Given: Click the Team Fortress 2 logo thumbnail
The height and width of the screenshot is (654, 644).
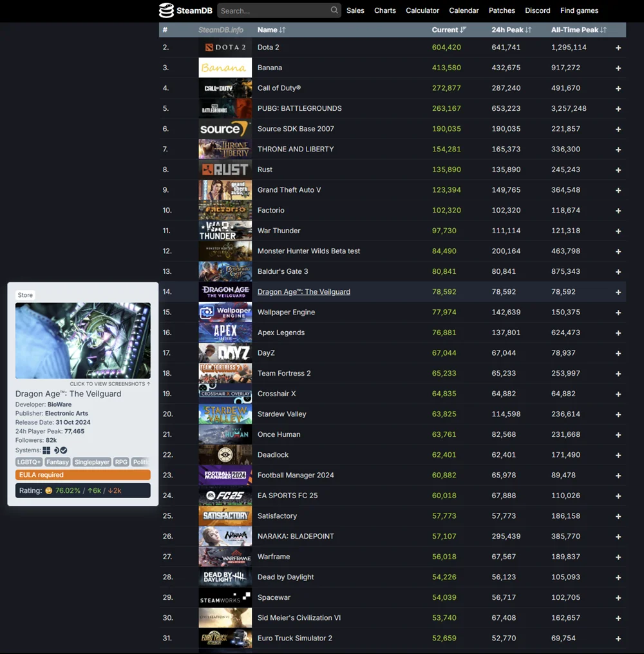Looking at the screenshot, I should click(x=225, y=373).
